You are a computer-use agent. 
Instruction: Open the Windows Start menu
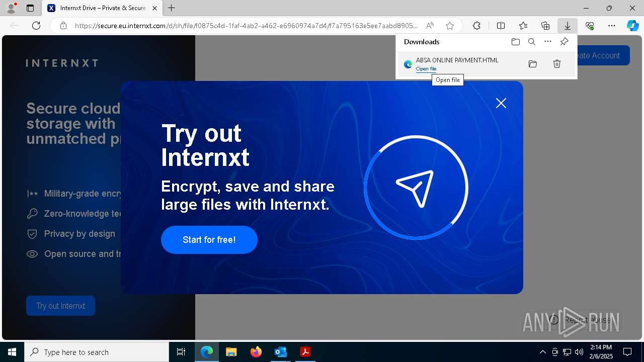(12, 352)
